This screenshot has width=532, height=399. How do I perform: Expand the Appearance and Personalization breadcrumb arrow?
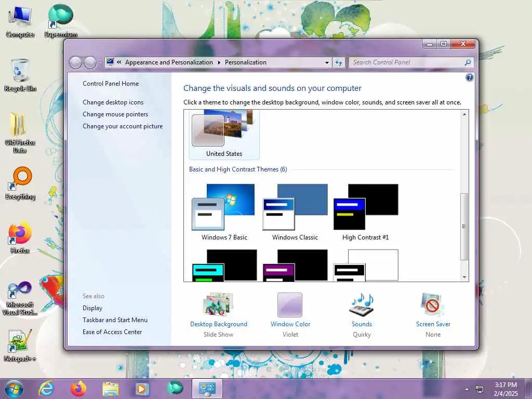tap(219, 62)
